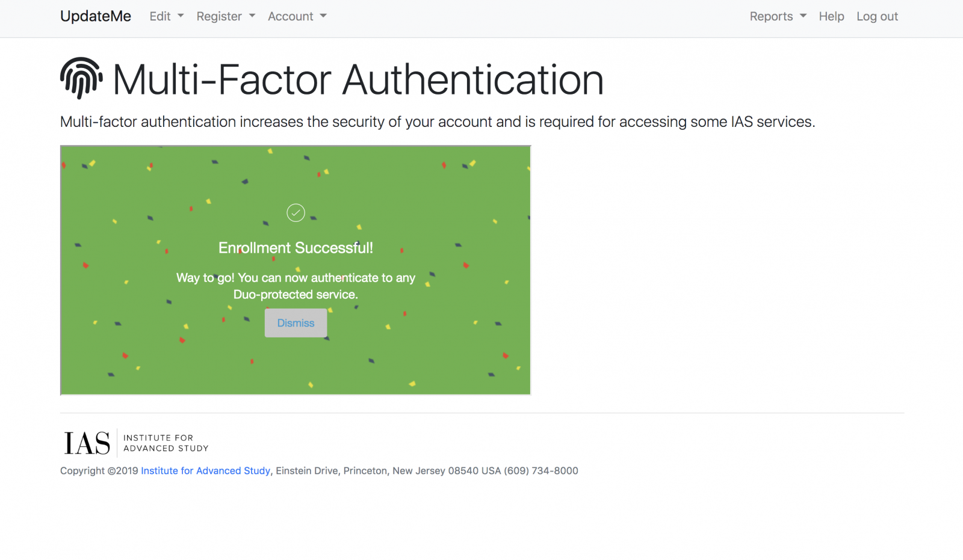Click the Einstein Drive address text
This screenshot has width=963, height=560.
tap(307, 471)
